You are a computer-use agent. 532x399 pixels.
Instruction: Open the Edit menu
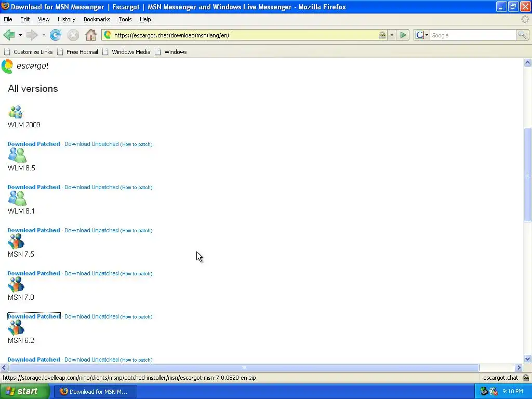coord(25,19)
